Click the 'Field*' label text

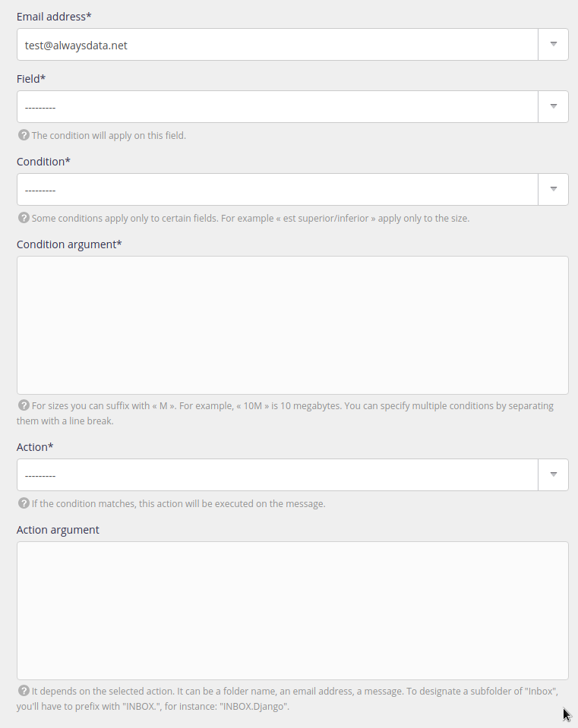tap(31, 79)
